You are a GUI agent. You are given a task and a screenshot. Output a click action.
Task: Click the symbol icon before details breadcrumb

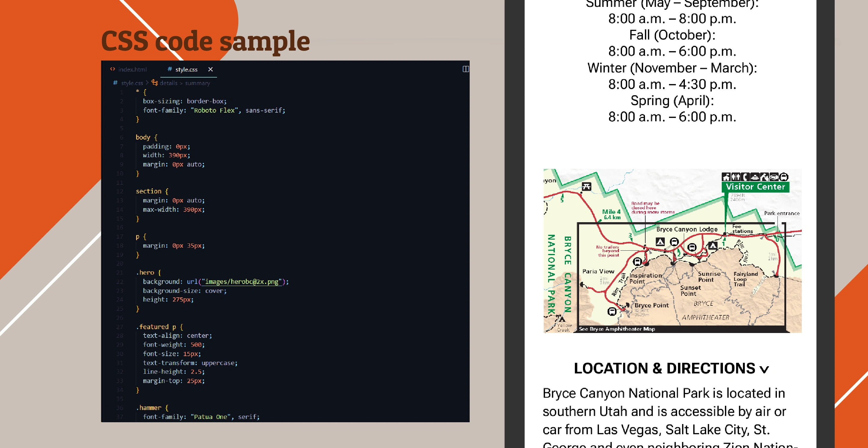pyautogui.click(x=155, y=82)
